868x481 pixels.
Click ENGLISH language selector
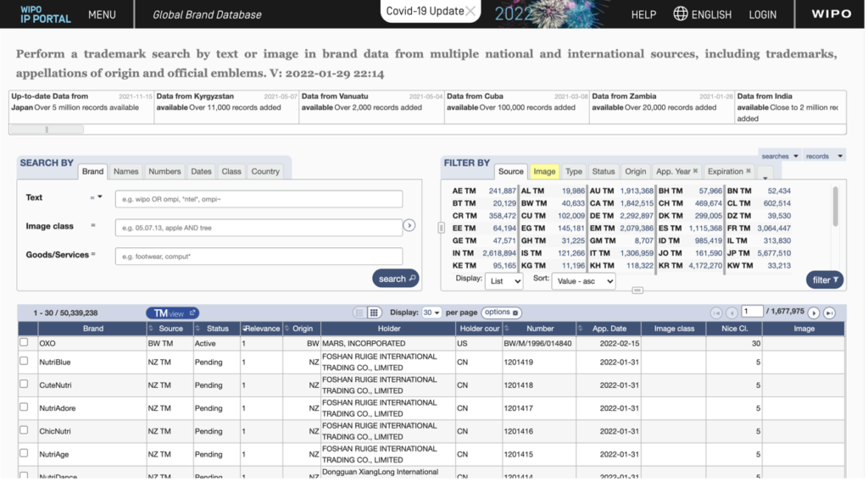711,14
